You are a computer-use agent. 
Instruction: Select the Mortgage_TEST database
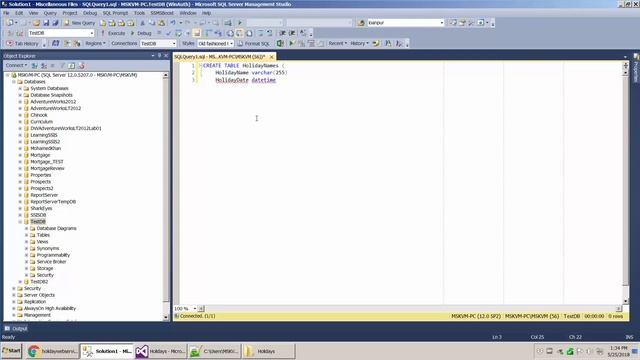[47, 162]
